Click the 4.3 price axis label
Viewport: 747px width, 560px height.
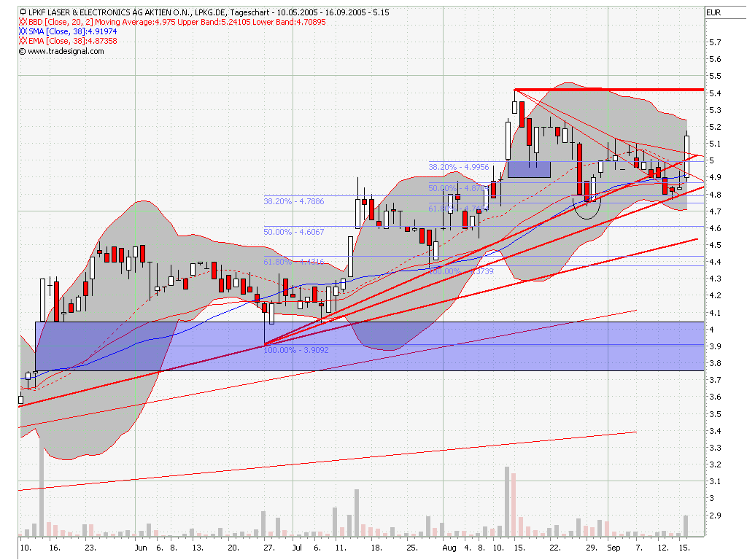715,279
